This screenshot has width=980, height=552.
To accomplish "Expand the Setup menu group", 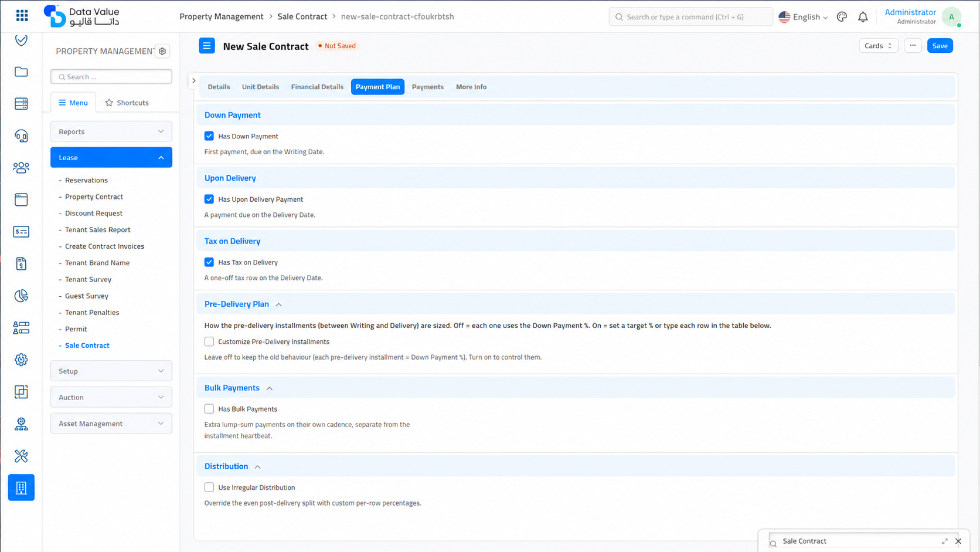I will [111, 371].
